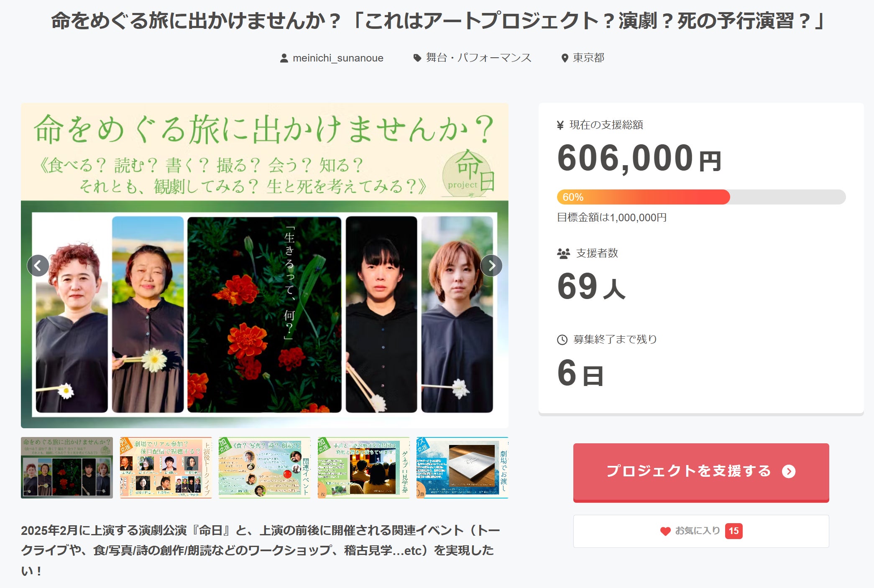The width and height of the screenshot is (874, 588).
Task: Click the supporters group icon beside 支援者数
Action: (563, 253)
